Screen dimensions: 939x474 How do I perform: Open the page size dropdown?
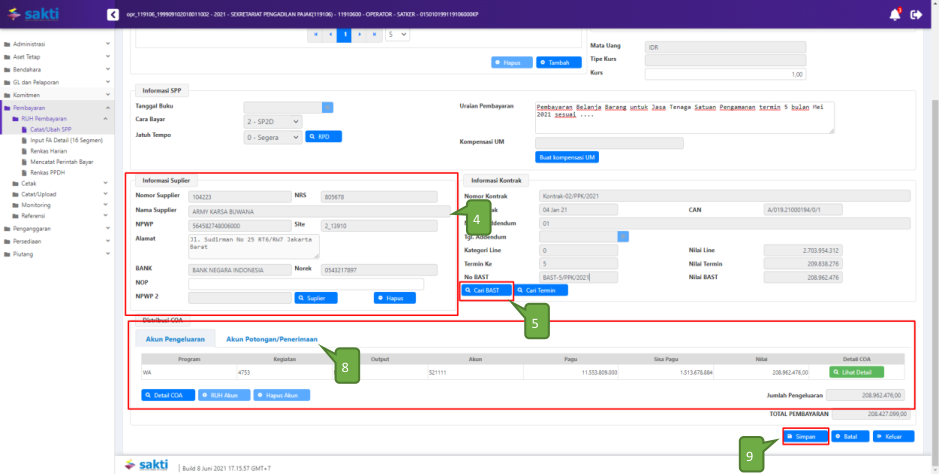coord(397,35)
